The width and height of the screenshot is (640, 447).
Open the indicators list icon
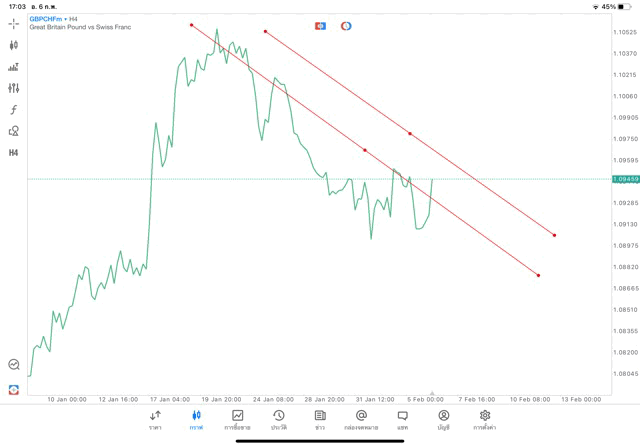pos(14,67)
